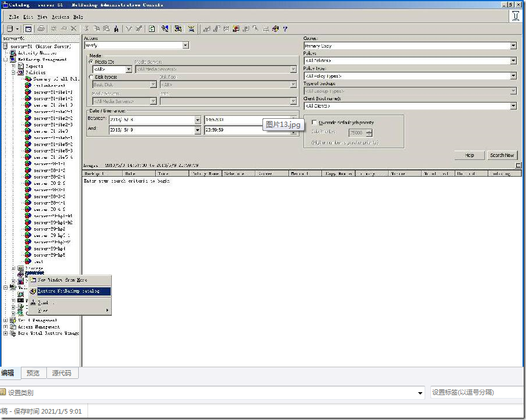Enable Override default job priority checkbox
This screenshot has height=420, width=526.
click(x=314, y=122)
